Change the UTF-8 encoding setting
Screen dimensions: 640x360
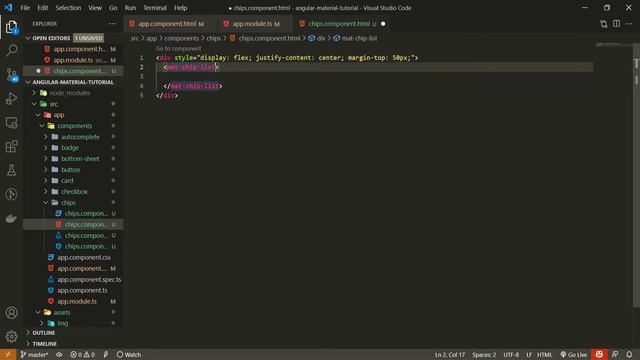pyautogui.click(x=511, y=354)
